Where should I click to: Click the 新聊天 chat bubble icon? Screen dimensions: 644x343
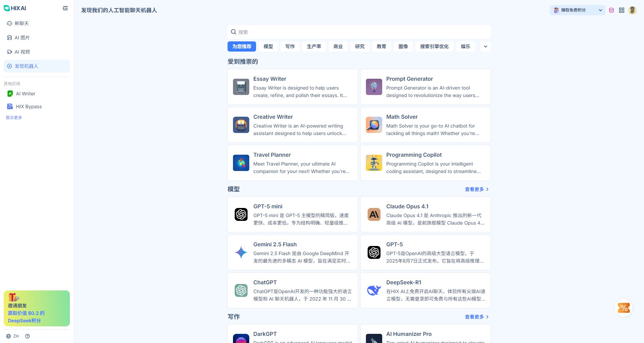9,23
